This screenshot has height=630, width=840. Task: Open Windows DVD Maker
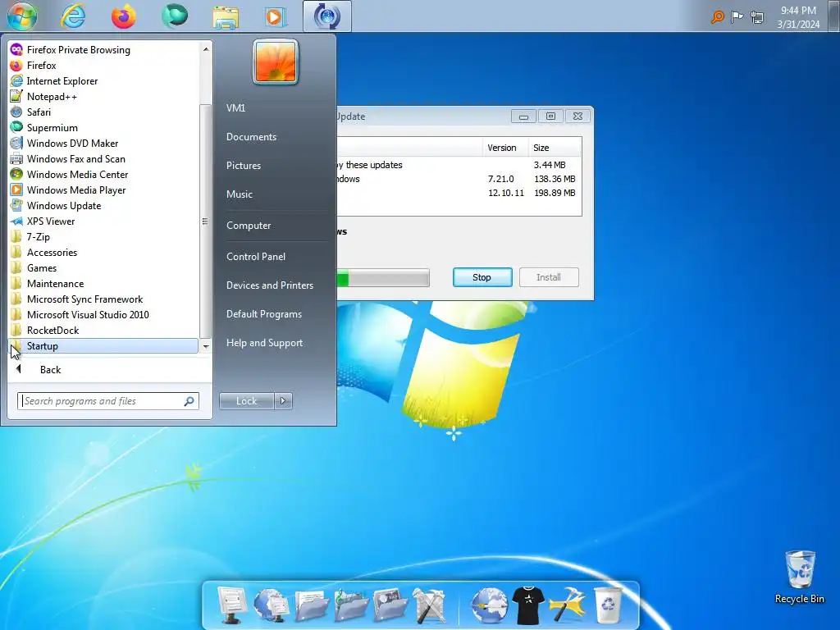tap(103, 143)
